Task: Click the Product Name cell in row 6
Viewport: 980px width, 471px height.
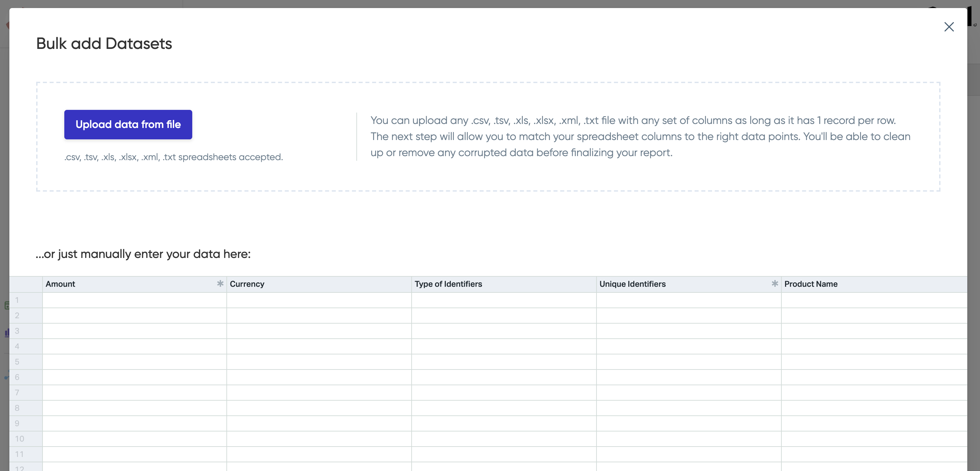Action: click(873, 377)
